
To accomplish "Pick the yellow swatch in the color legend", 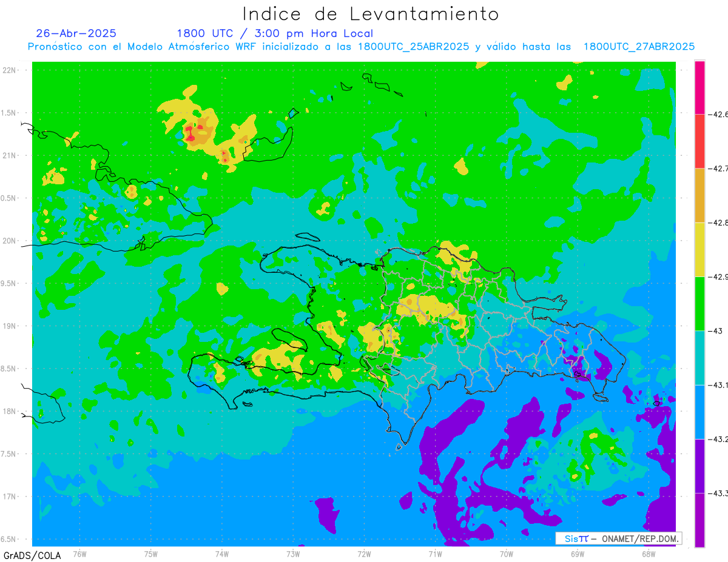I will tap(699, 249).
